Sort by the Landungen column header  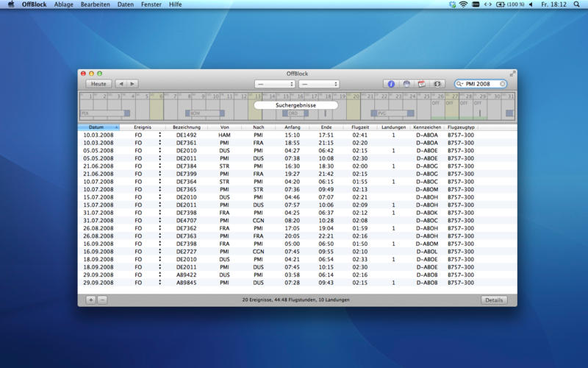(x=393, y=127)
